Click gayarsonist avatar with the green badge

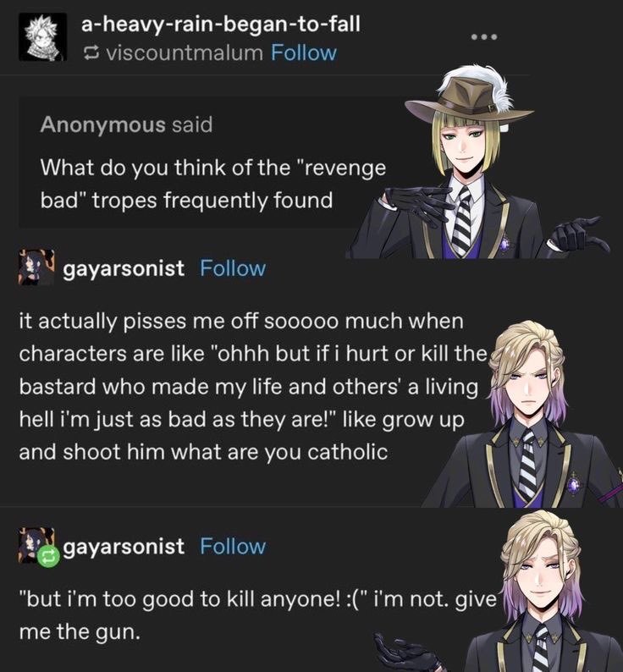36,546
